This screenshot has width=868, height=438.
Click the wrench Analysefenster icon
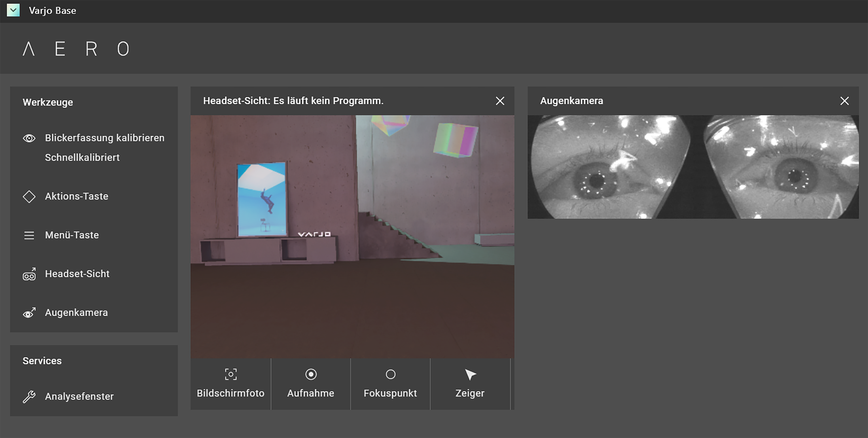point(29,397)
